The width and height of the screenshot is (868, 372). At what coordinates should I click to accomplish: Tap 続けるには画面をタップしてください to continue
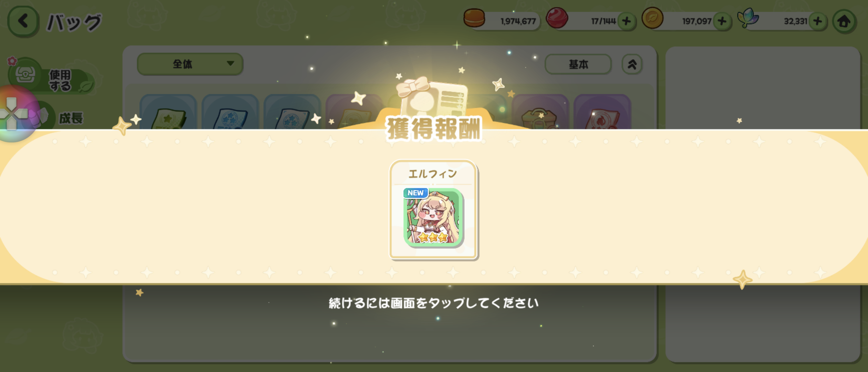tap(434, 303)
